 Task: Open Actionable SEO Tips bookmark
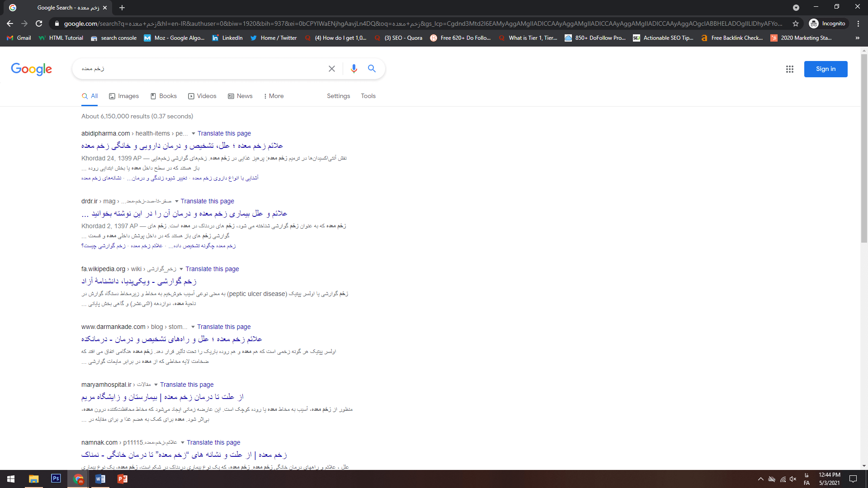[x=663, y=38]
